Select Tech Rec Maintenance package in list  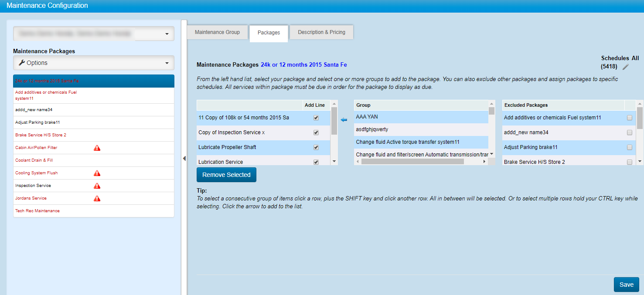point(37,211)
